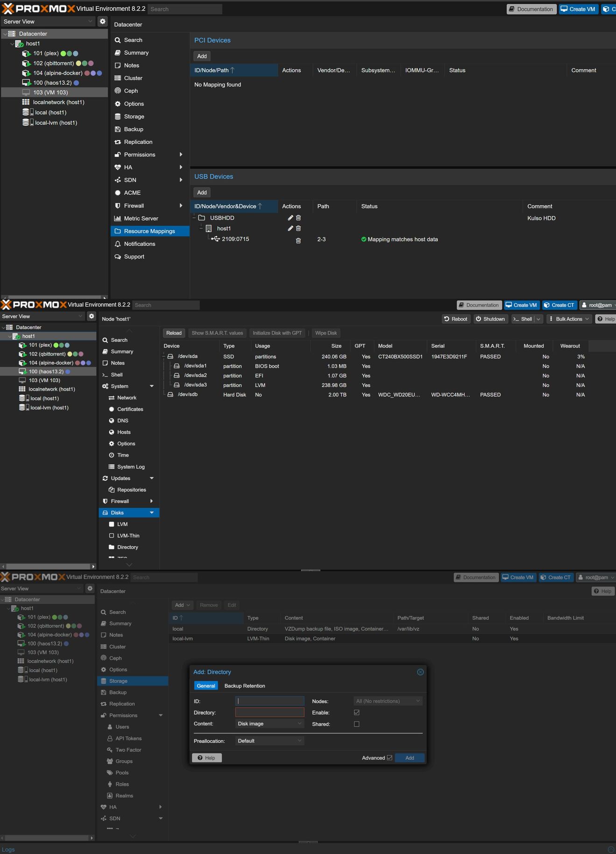Open Metric Server in the Datacenter menu
Viewport: 616px width, 854px height.
point(141,218)
